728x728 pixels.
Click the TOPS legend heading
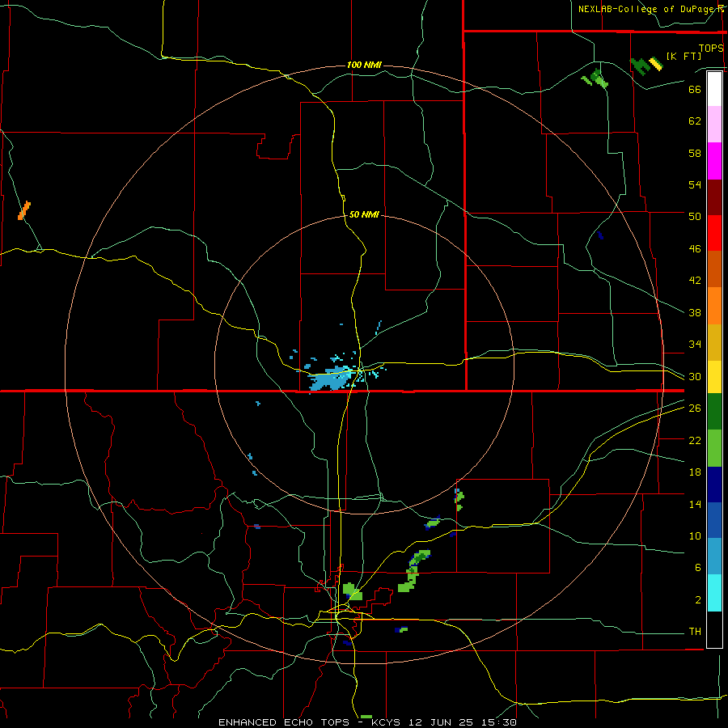(711, 49)
